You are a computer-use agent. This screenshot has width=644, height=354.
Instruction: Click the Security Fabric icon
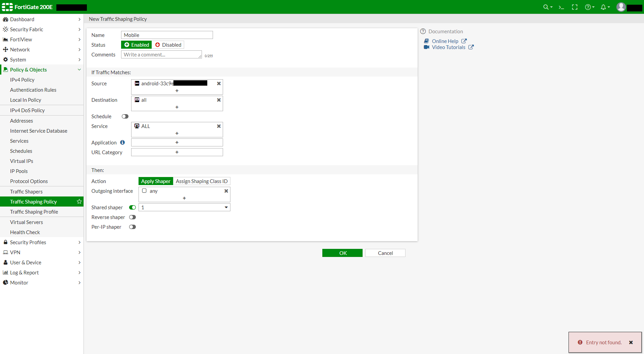5,29
